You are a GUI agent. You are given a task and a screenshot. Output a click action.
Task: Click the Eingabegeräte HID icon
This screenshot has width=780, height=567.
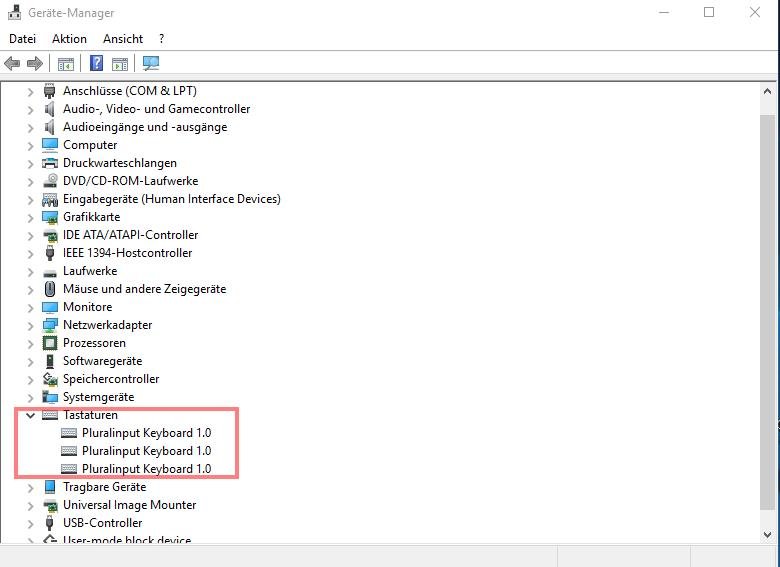[50, 199]
